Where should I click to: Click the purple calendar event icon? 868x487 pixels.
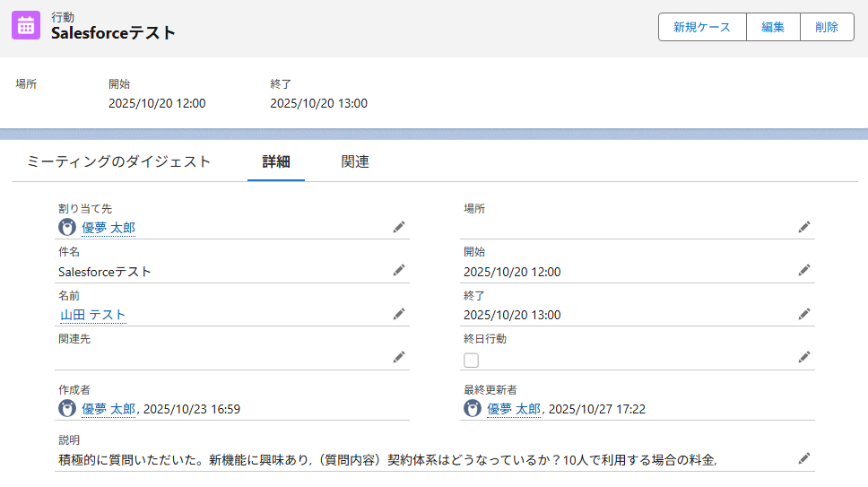tap(26, 25)
